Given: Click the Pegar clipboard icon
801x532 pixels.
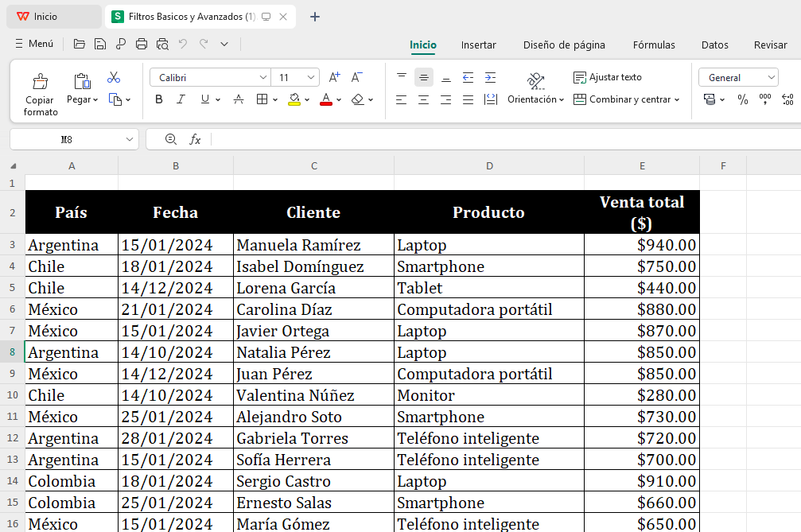Looking at the screenshot, I should click(82, 82).
